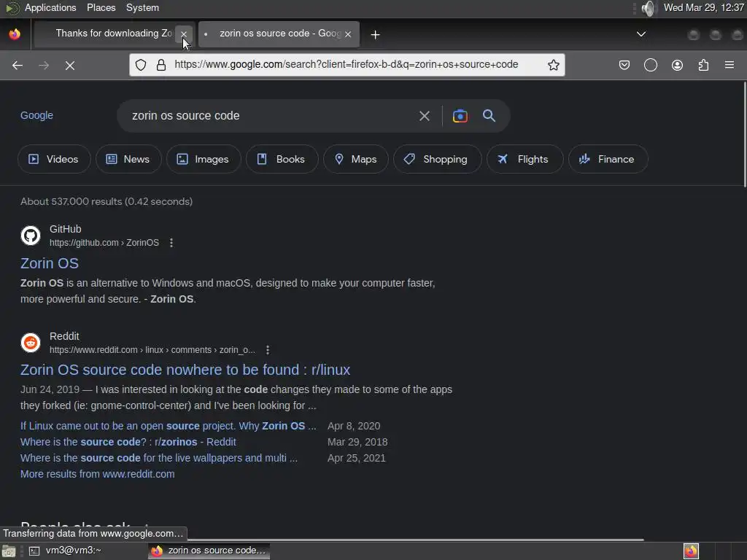
Task: Click the Firefox account icon
Action: pos(677,65)
